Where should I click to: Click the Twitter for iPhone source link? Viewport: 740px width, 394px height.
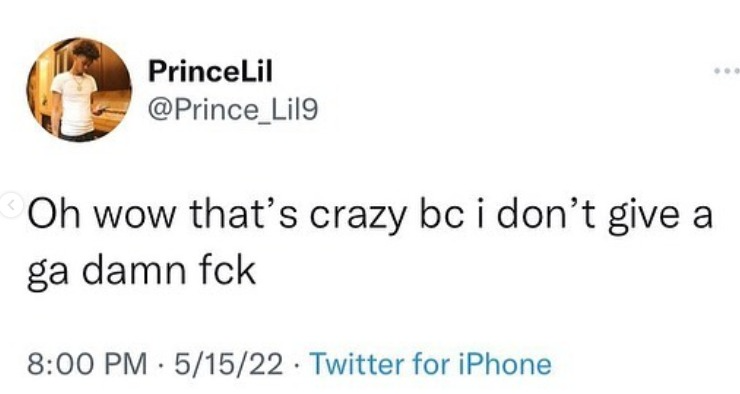(430, 365)
